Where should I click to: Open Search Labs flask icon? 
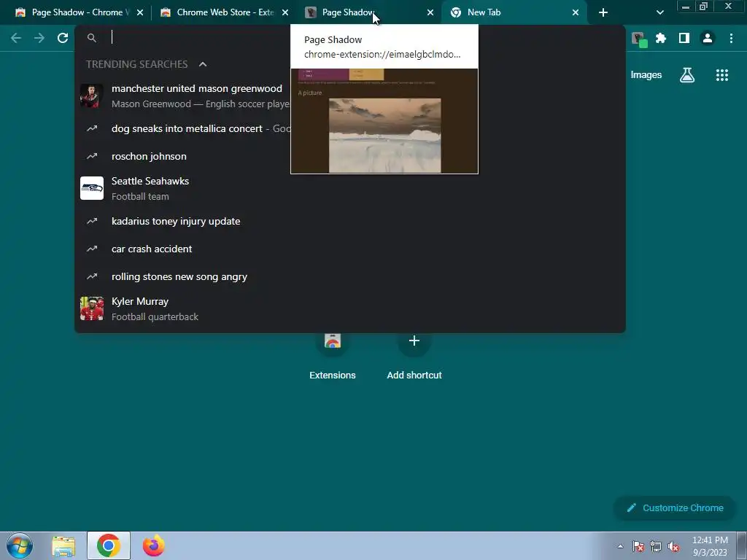687,75
